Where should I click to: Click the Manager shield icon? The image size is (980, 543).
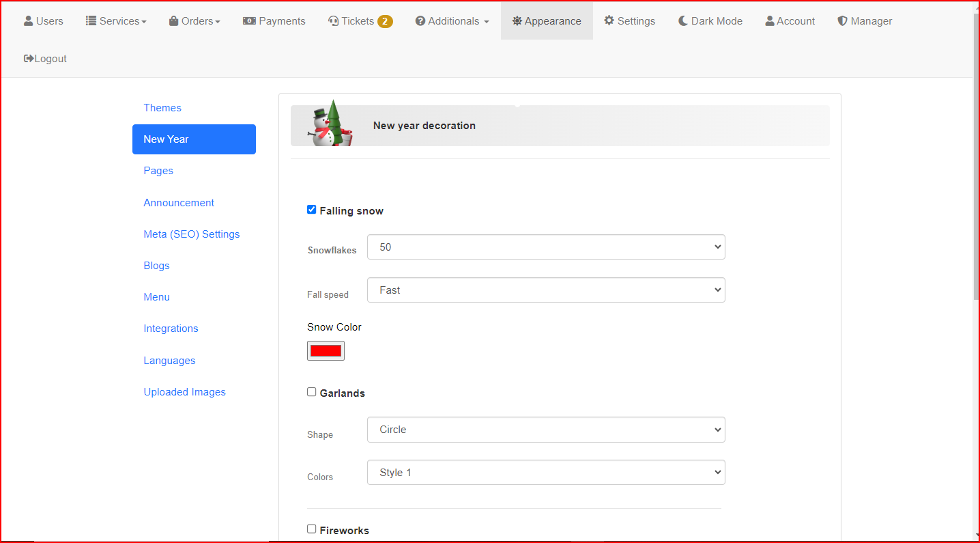pyautogui.click(x=842, y=21)
